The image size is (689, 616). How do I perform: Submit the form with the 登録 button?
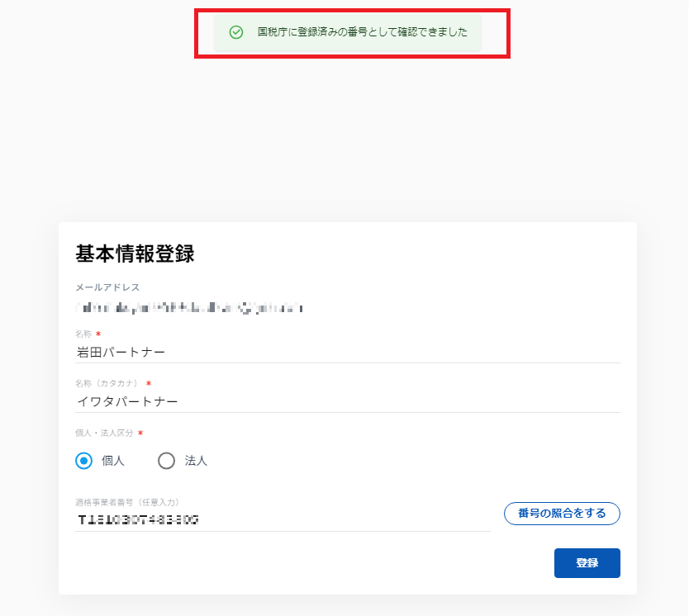[587, 563]
